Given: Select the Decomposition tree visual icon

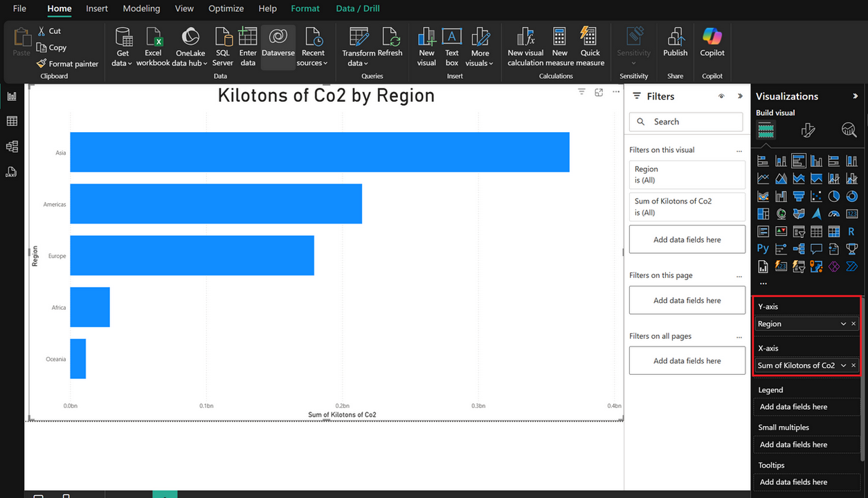Looking at the screenshot, I should (799, 249).
